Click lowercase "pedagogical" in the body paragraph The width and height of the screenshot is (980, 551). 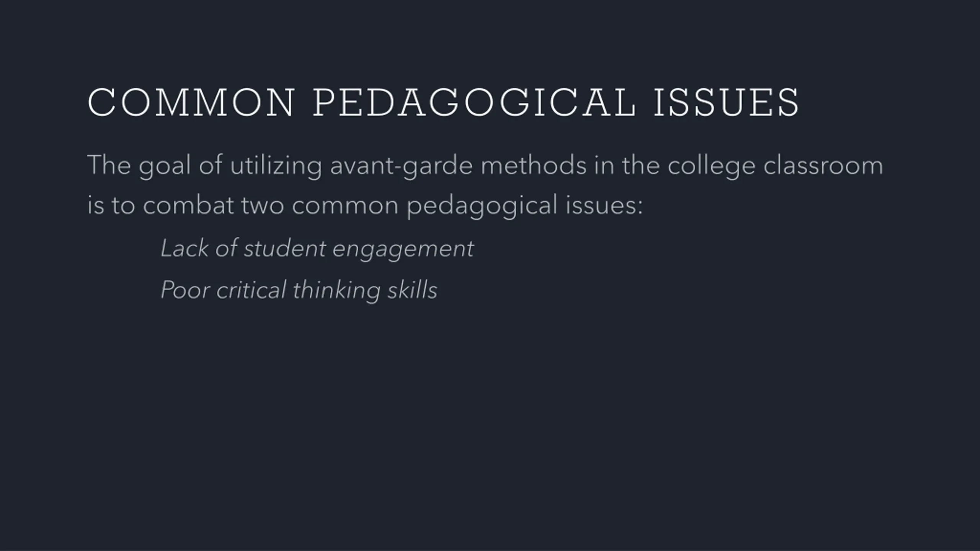click(482, 207)
